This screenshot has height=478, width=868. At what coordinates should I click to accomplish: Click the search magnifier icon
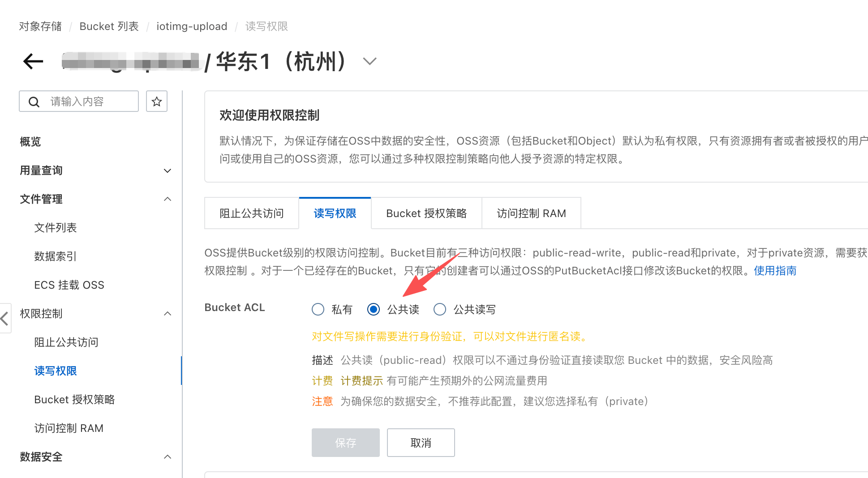pyautogui.click(x=34, y=102)
